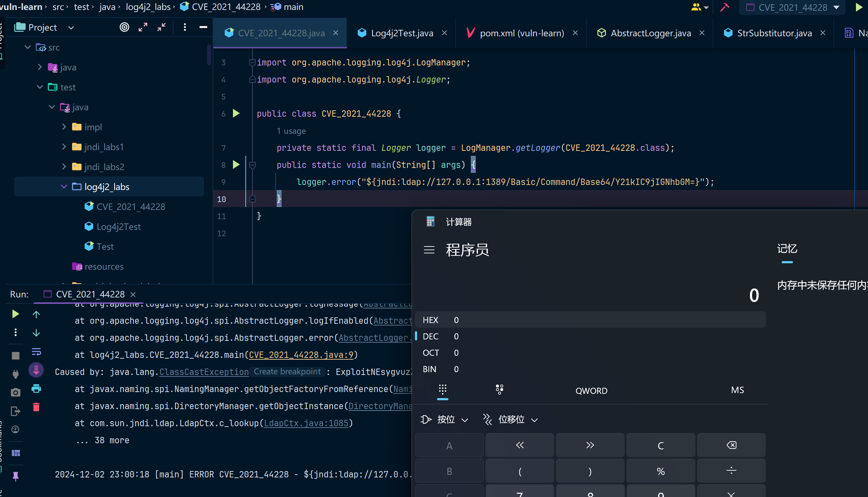Close the Log4j2Test.java tab

coord(444,33)
